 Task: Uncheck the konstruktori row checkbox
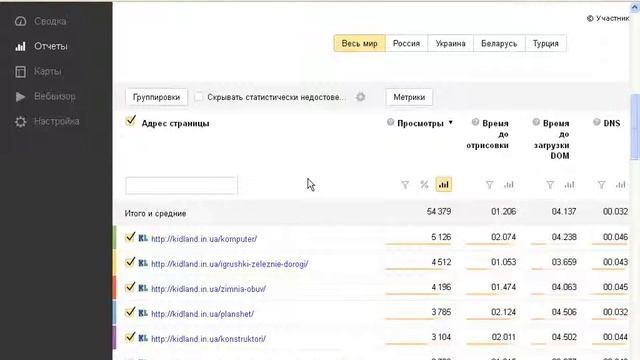coord(130,337)
